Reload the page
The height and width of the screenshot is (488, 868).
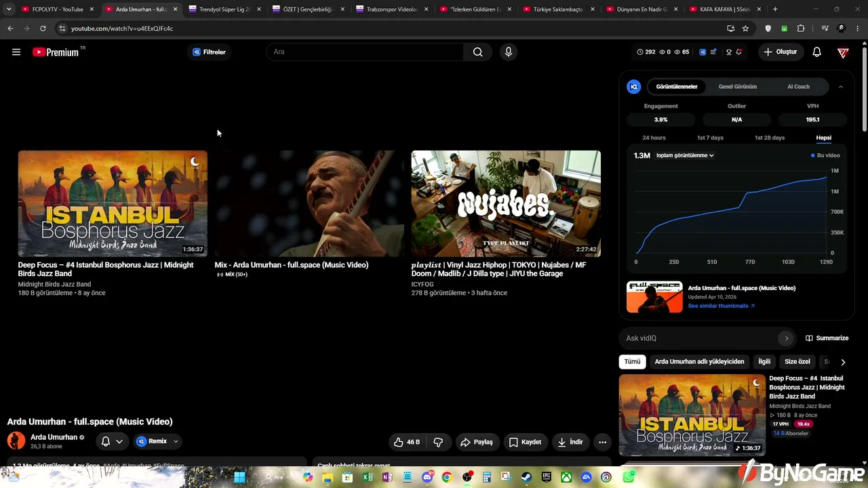click(x=43, y=28)
